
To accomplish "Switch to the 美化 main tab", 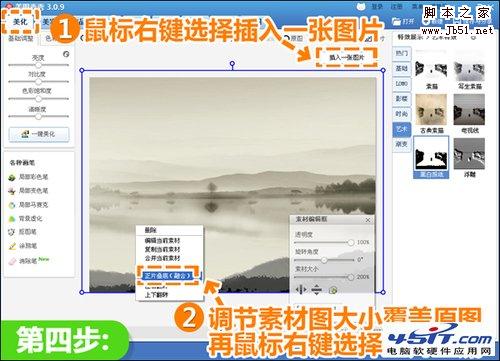I will point(20,22).
